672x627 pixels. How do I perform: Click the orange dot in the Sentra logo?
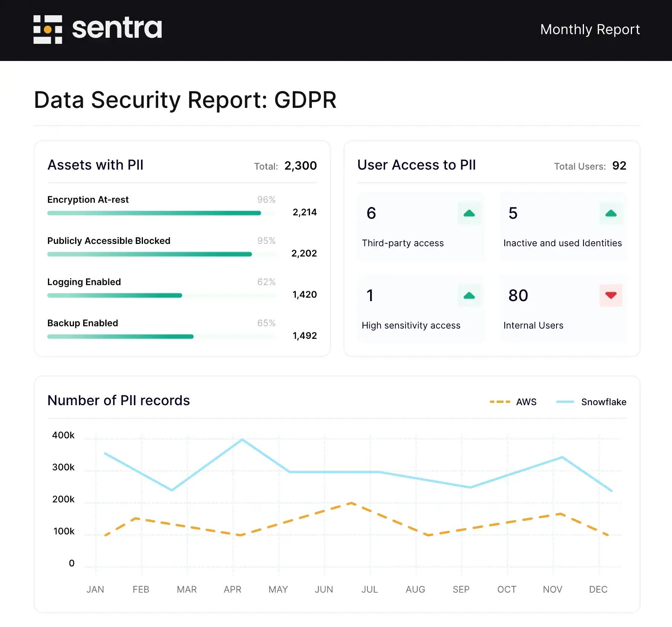click(47, 29)
